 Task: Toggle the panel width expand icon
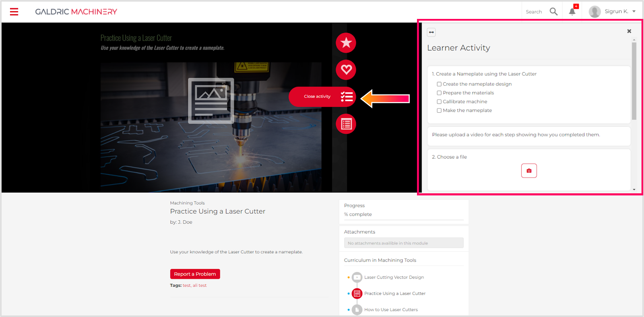(431, 32)
